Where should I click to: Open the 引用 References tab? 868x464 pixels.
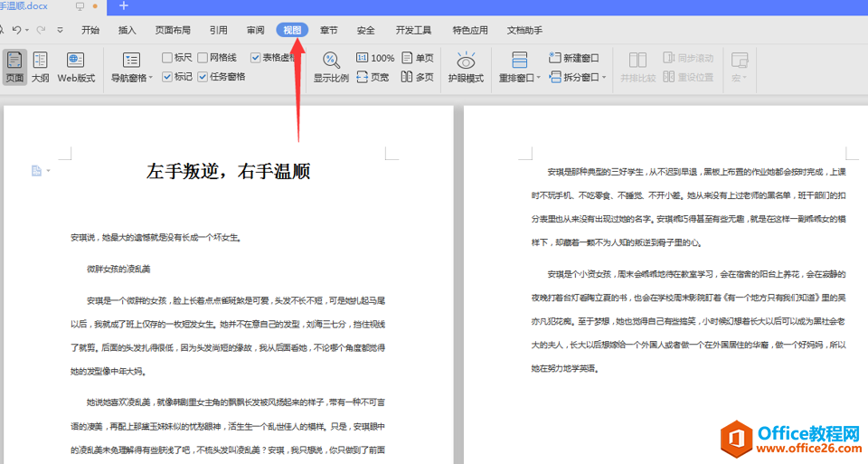click(x=218, y=30)
